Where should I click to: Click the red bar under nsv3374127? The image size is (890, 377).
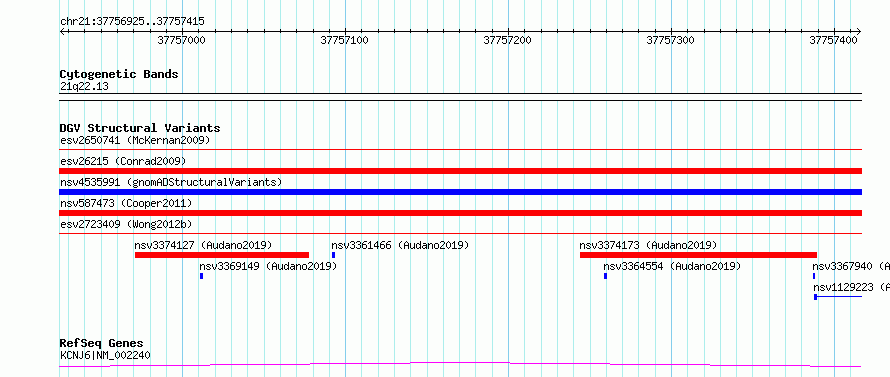(x=222, y=255)
